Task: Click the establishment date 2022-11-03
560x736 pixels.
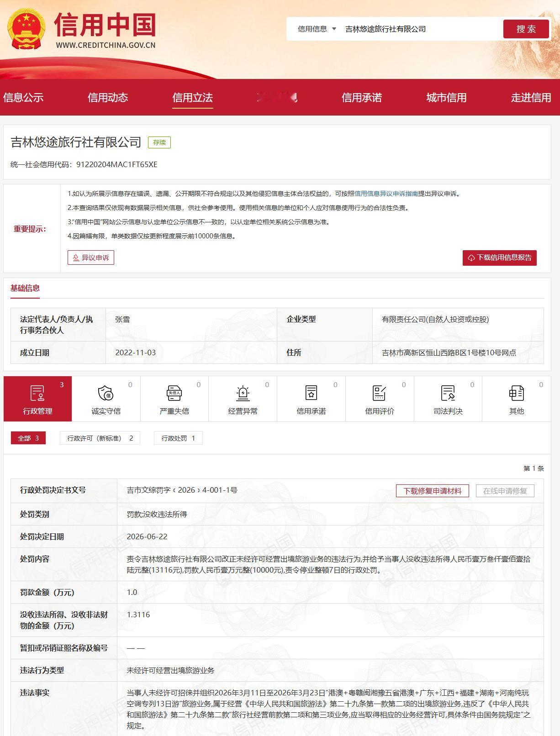Action: coord(136,352)
